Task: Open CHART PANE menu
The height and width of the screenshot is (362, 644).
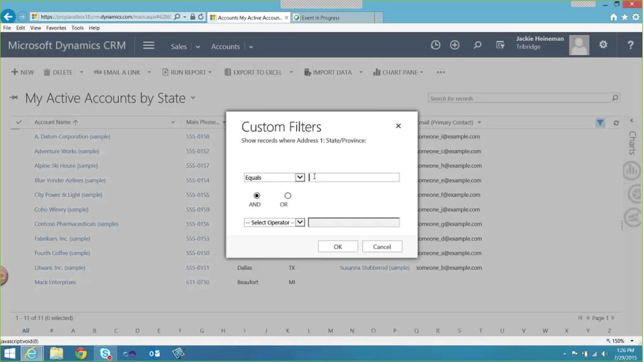Action: click(x=398, y=72)
